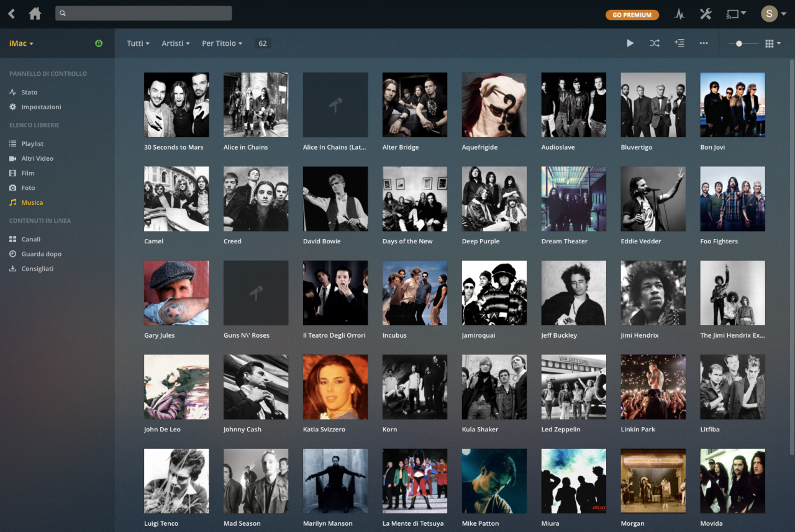
Task: Click the Mike Patton artist name
Action: tap(481, 524)
